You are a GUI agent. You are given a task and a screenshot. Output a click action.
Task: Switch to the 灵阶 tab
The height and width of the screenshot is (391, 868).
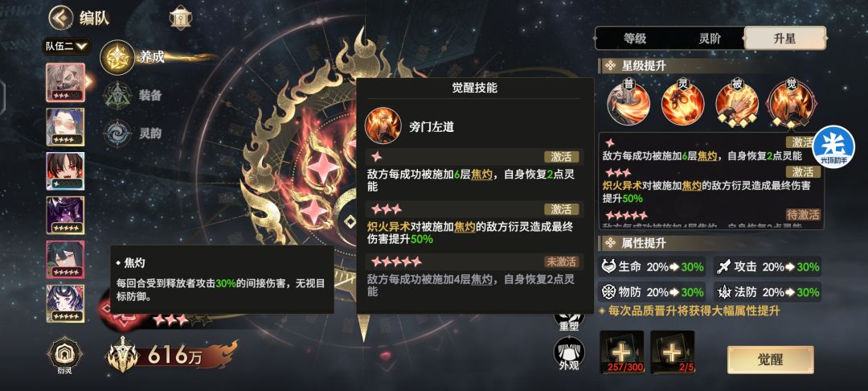[x=710, y=38]
